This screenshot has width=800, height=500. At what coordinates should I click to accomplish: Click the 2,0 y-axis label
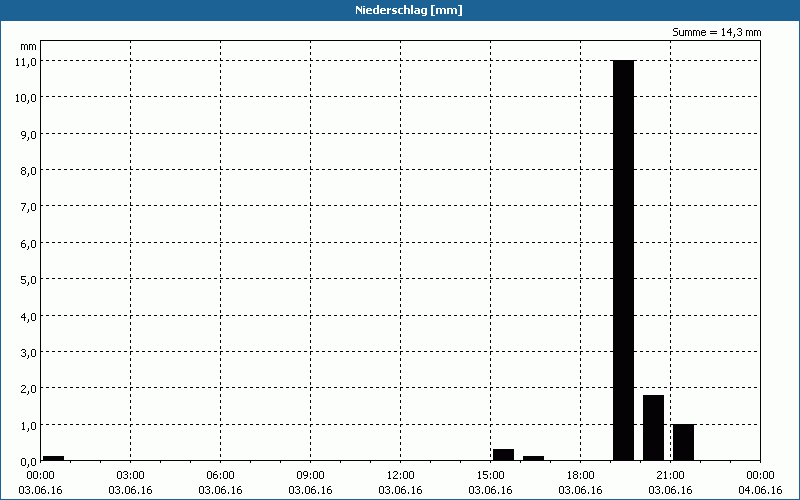tap(29, 389)
